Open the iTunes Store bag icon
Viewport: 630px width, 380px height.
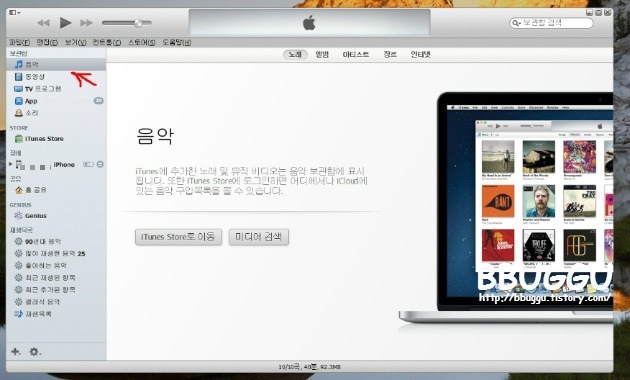(18, 139)
